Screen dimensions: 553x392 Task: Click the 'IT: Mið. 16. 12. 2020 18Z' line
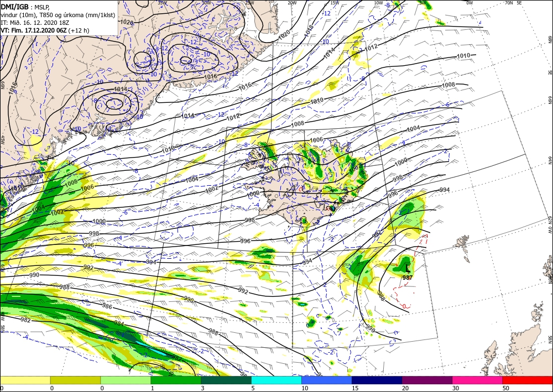[x=35, y=22]
